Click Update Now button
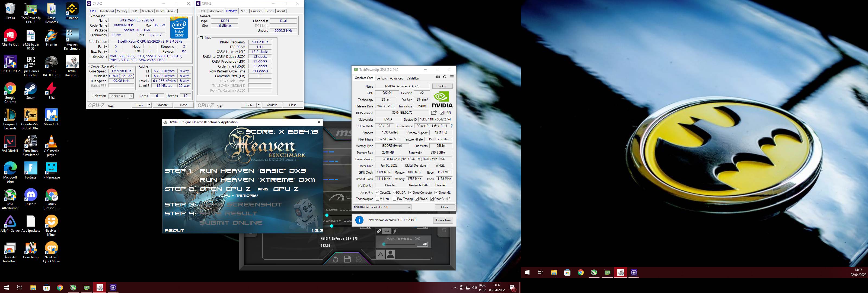 443,220
